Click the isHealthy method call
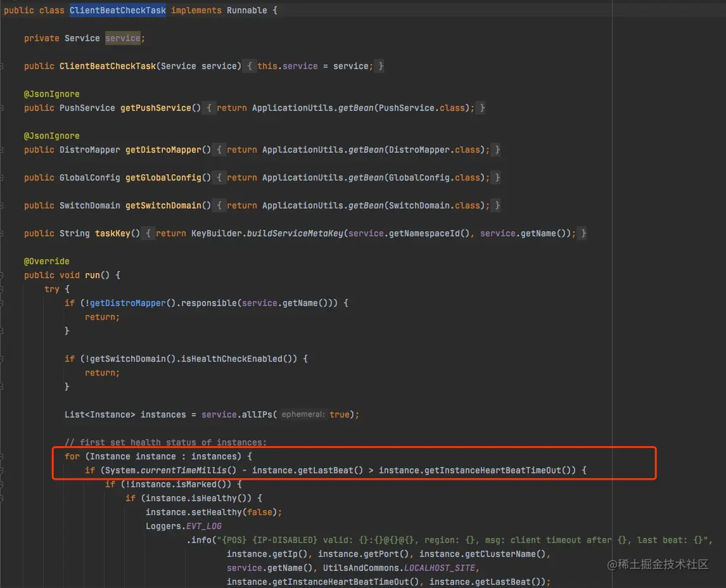The width and height of the screenshot is (726, 588). pos(214,498)
